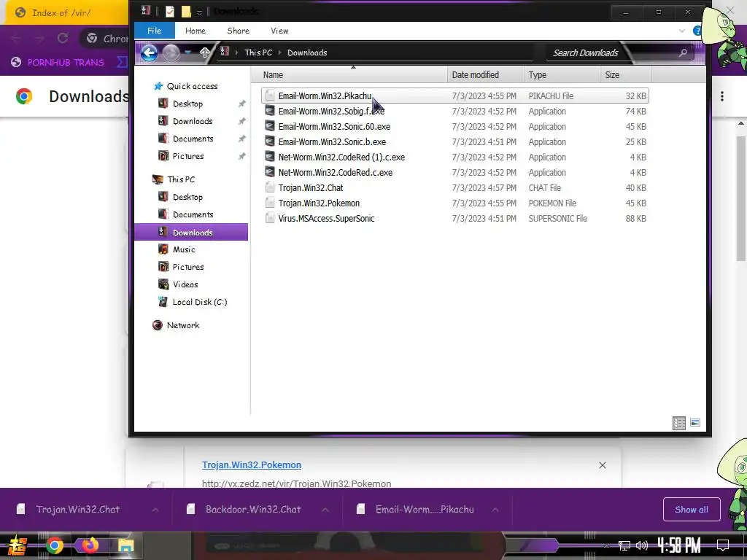Click properties checkmark icon in title bar
747x560 pixels.
(x=169, y=12)
